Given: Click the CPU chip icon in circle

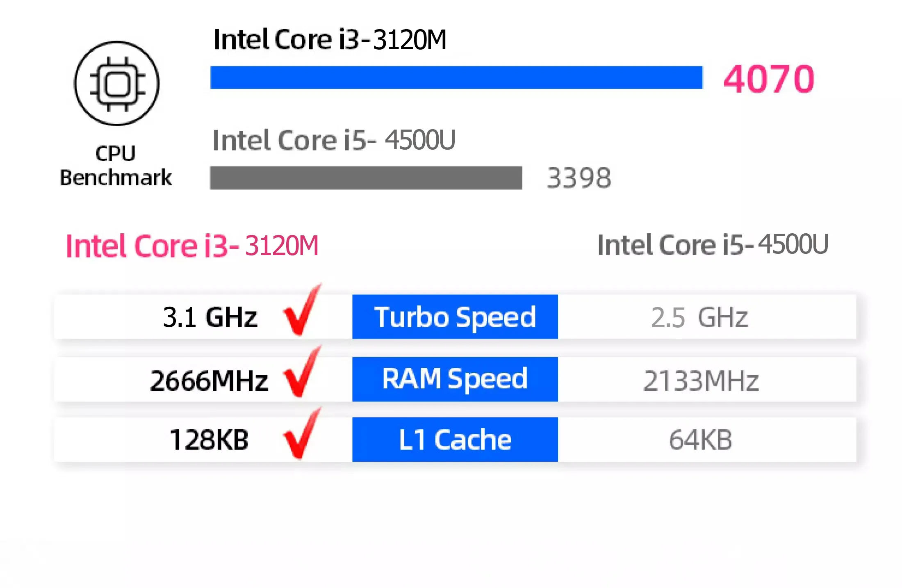Looking at the screenshot, I should point(117,83).
